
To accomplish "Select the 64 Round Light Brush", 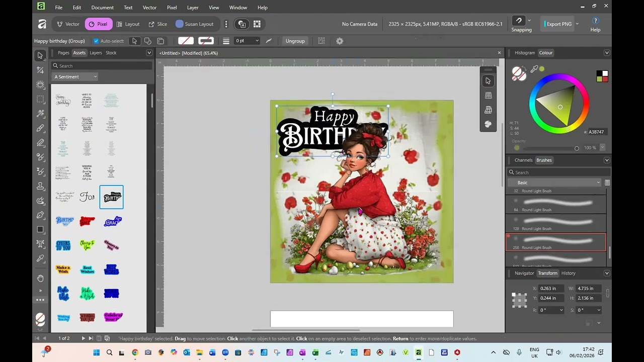I will (x=556, y=205).
